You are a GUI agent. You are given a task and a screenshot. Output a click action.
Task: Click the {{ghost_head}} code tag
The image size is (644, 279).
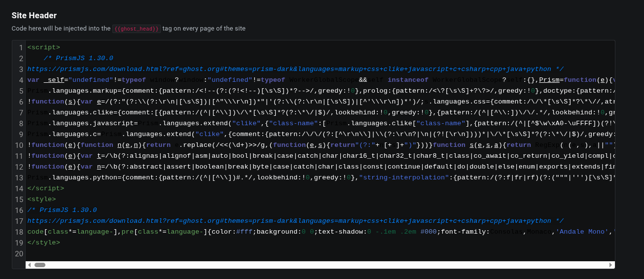coord(137,29)
